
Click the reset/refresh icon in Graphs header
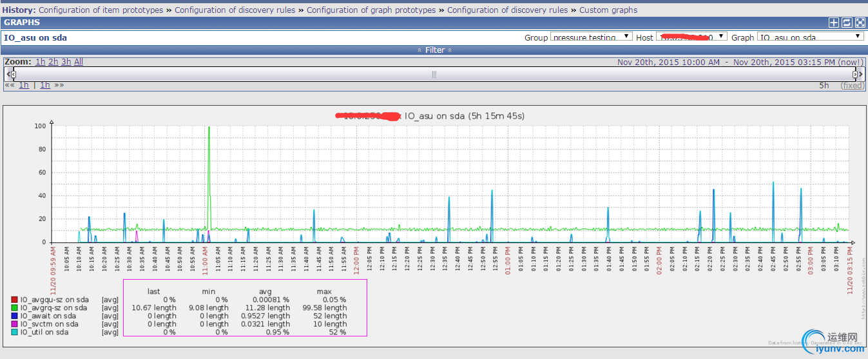tap(847, 23)
